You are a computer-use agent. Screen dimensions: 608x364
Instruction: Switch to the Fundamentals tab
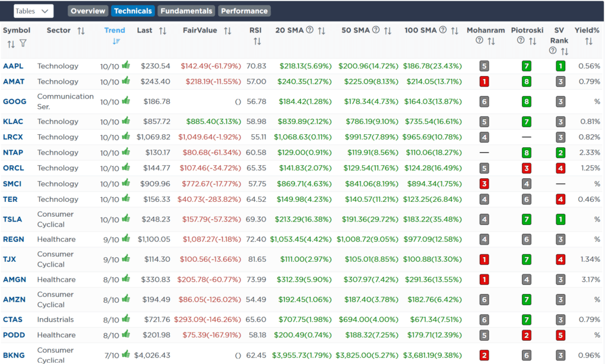186,10
